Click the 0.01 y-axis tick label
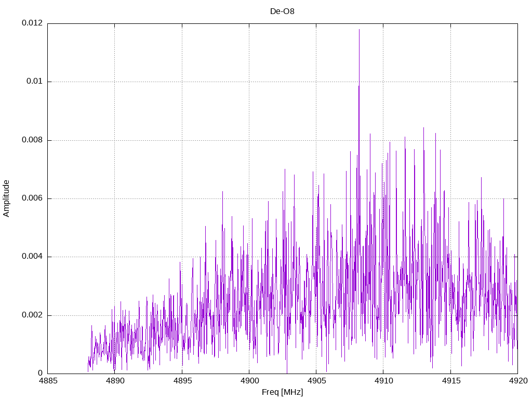The height and width of the screenshot is (399, 532). point(35,82)
